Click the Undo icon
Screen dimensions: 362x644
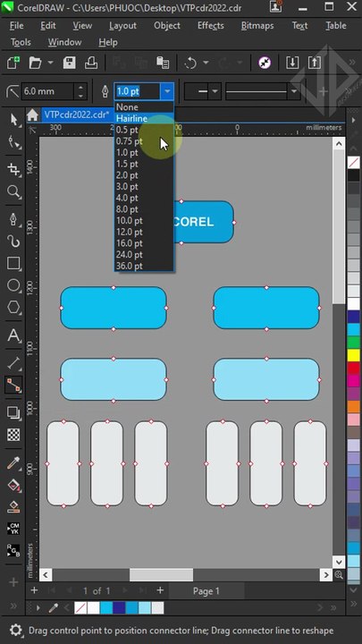click(x=190, y=63)
